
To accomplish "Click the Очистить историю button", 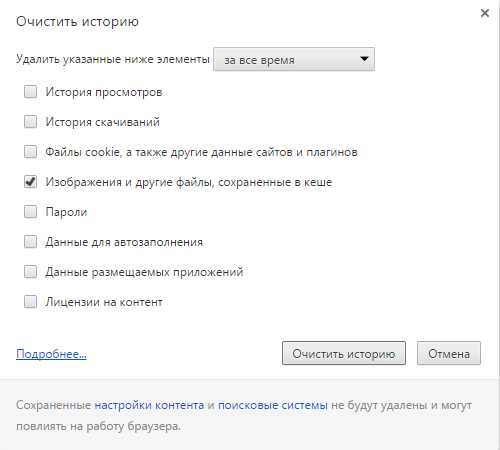I will point(344,353).
